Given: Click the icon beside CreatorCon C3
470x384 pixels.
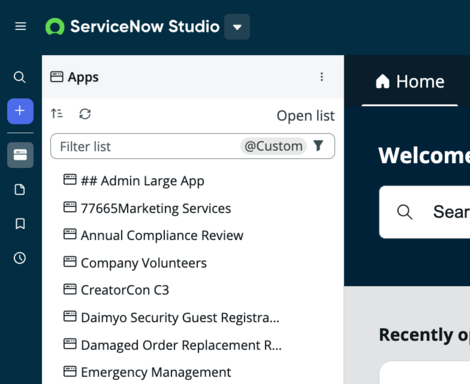Looking at the screenshot, I should point(70,289).
